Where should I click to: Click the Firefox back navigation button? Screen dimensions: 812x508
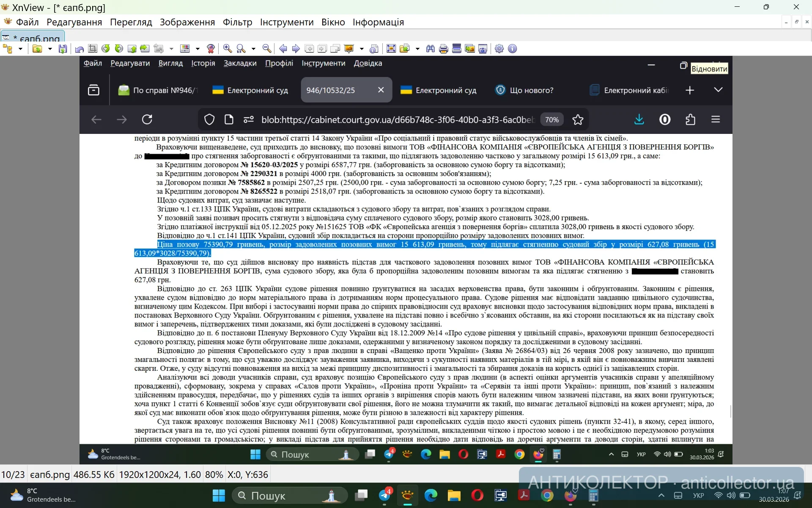tap(96, 119)
